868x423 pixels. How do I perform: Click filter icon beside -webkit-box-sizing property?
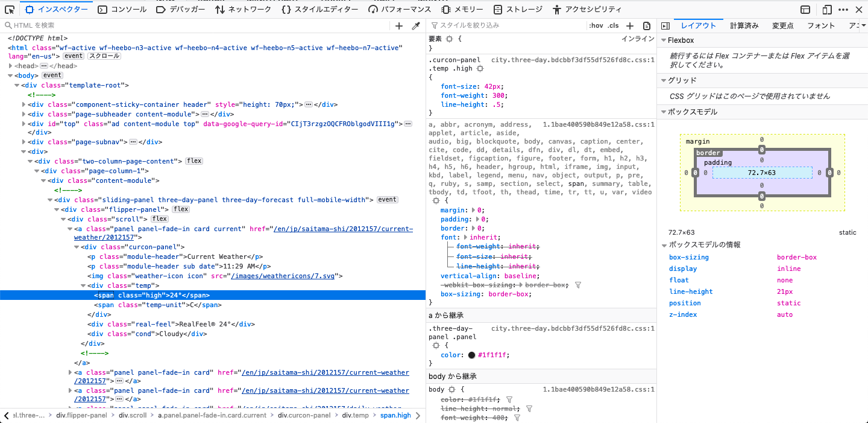point(577,285)
